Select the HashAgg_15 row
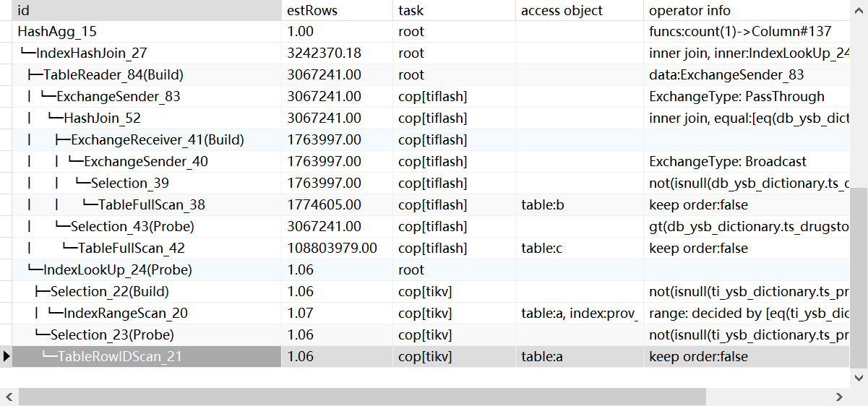 57,32
